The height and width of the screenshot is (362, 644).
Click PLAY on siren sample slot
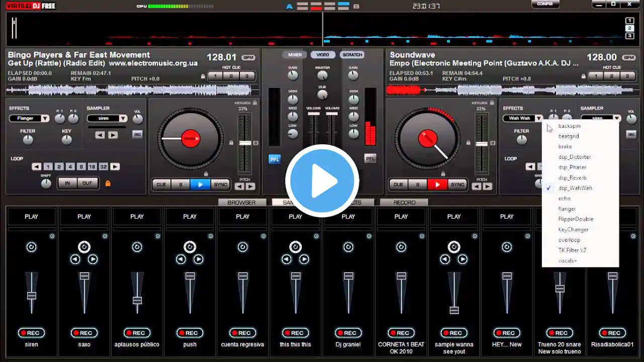pos(31,217)
